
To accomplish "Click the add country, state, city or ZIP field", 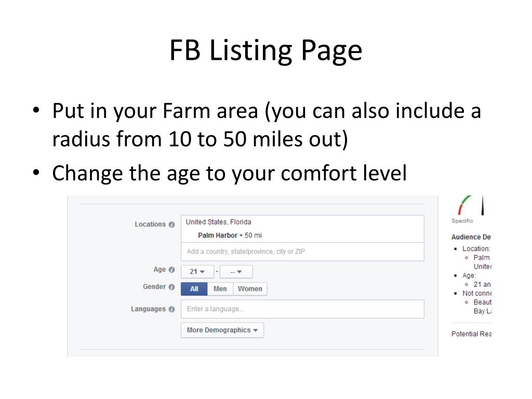I will (302, 252).
